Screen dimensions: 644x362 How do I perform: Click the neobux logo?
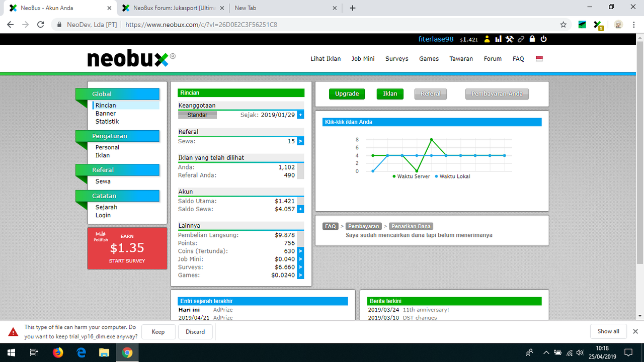click(x=131, y=59)
